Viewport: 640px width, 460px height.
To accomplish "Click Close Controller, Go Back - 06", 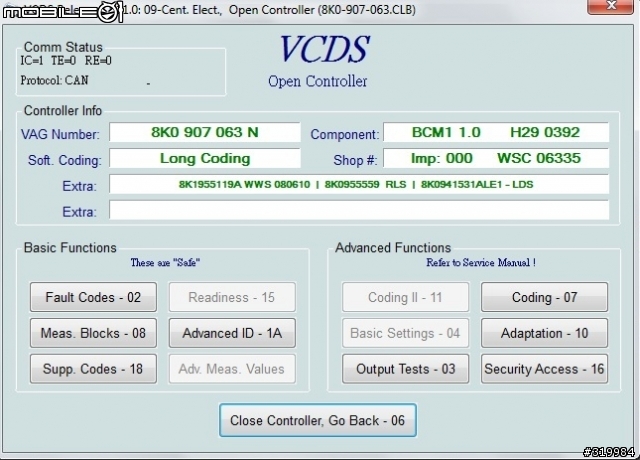I will point(318,420).
